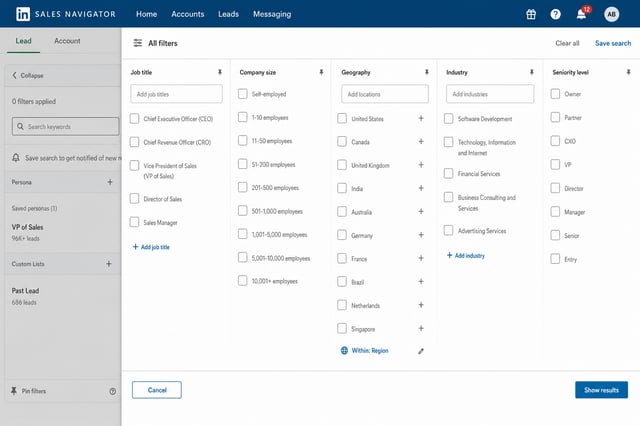Focus the Add locations field
Viewport: 640px width, 426px height.
[385, 94]
